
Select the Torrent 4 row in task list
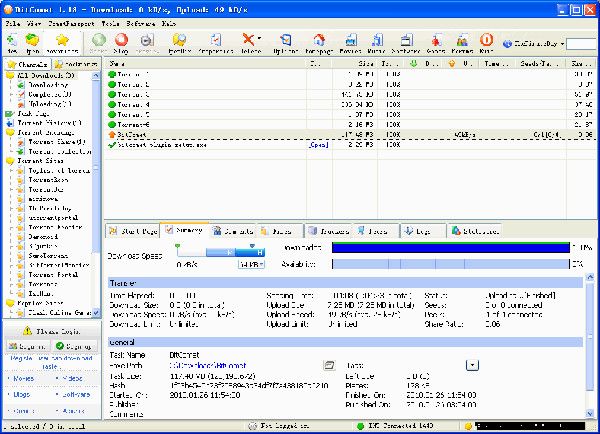pyautogui.click(x=350, y=104)
